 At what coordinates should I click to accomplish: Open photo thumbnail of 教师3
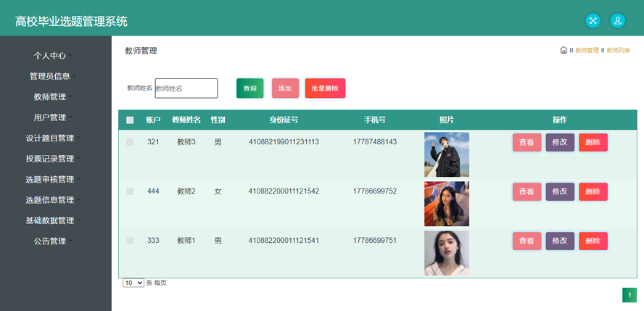point(447,154)
